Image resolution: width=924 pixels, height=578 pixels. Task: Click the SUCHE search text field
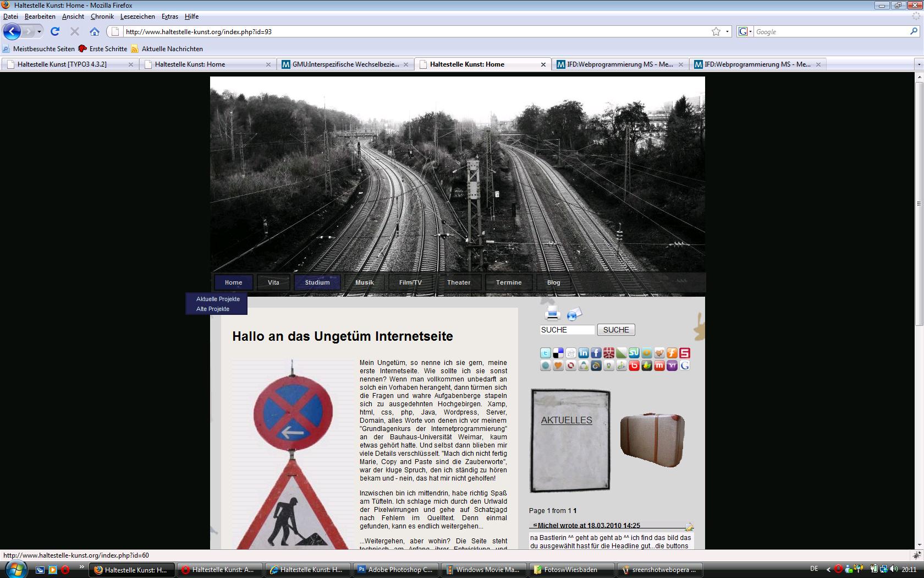[x=567, y=330]
